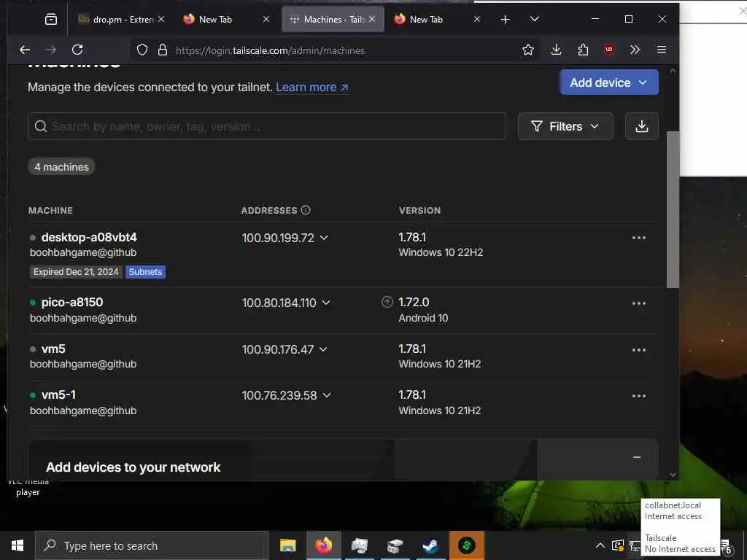Screen dimensions: 747x560
Task: Expand addresses for 100.80.184.110
Action: point(326,303)
